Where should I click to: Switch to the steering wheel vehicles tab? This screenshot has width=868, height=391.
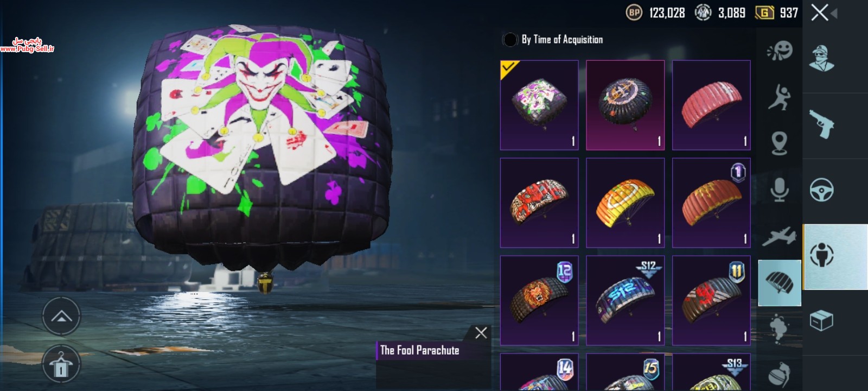pos(821,190)
